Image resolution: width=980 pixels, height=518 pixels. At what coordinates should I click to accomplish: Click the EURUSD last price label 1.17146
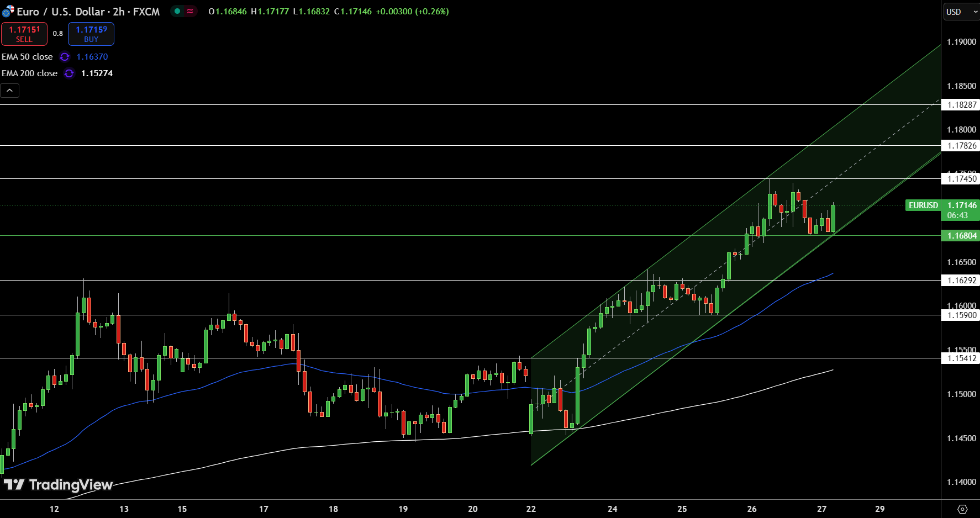pos(962,205)
